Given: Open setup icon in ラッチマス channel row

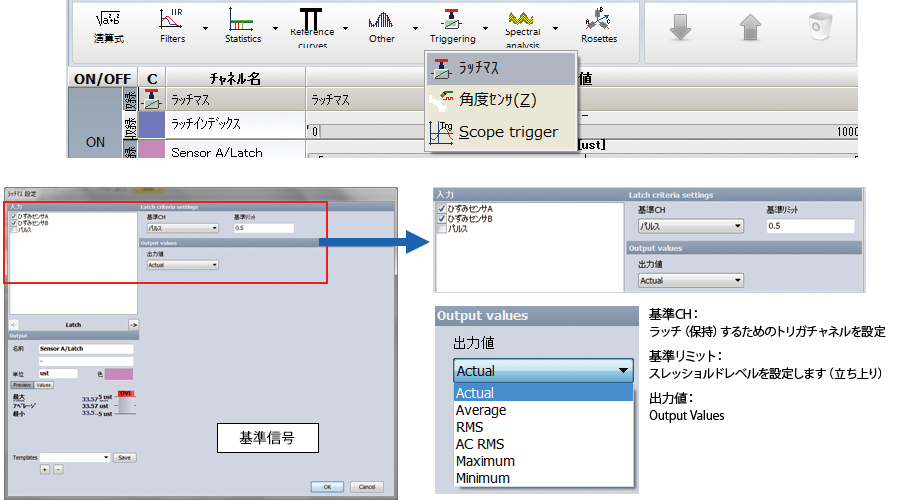Looking at the screenshot, I should tap(152, 99).
